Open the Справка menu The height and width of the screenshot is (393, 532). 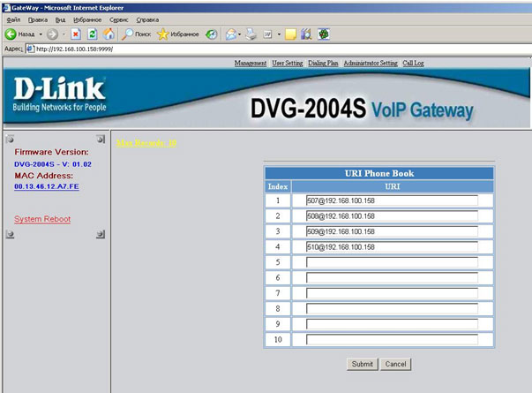[x=145, y=19]
